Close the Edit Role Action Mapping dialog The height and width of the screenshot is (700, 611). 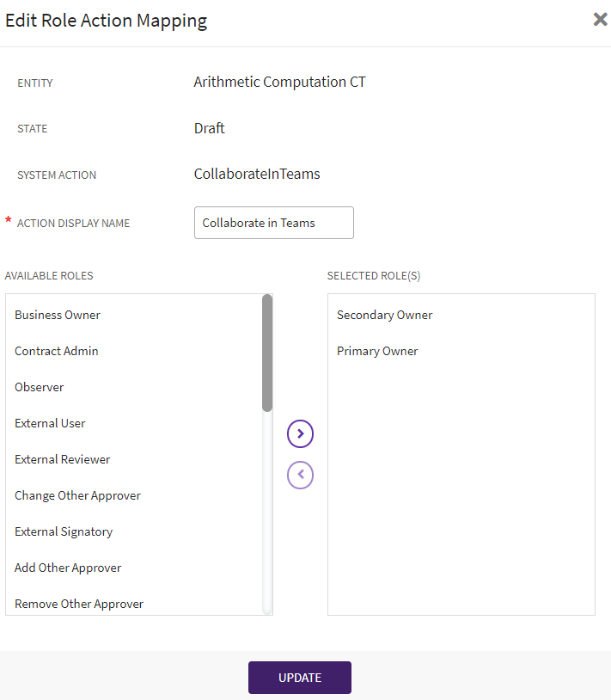click(x=600, y=20)
